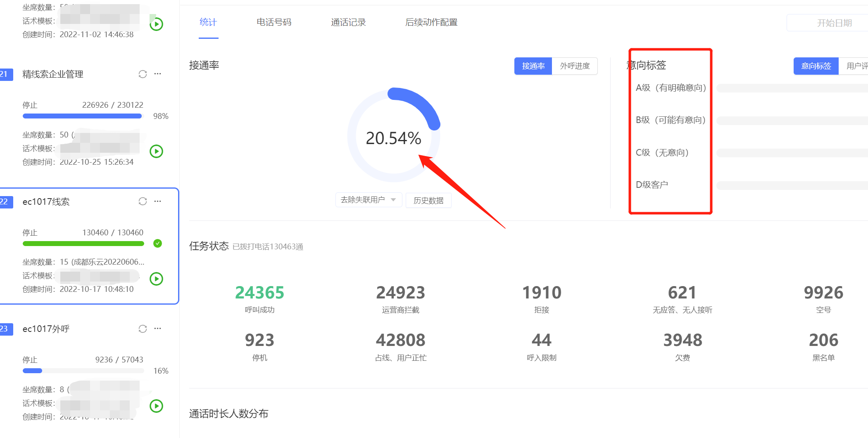Image resolution: width=868 pixels, height=438 pixels.
Task: Open more options menu for ec1017线索
Action: point(157,201)
